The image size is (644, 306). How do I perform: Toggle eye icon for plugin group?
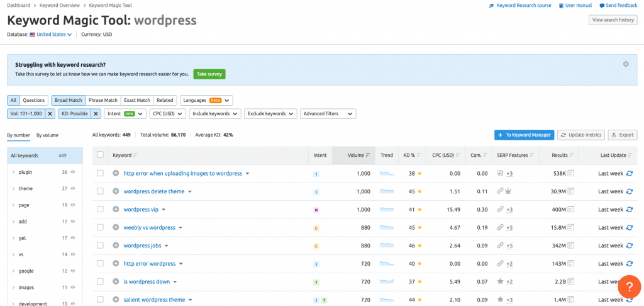click(73, 173)
